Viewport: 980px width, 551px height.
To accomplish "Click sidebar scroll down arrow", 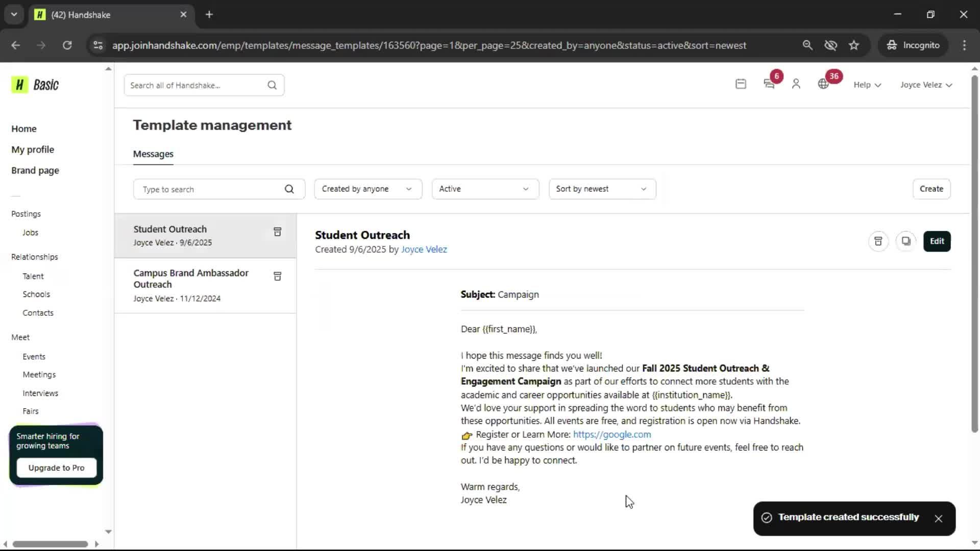I will pos(108,532).
